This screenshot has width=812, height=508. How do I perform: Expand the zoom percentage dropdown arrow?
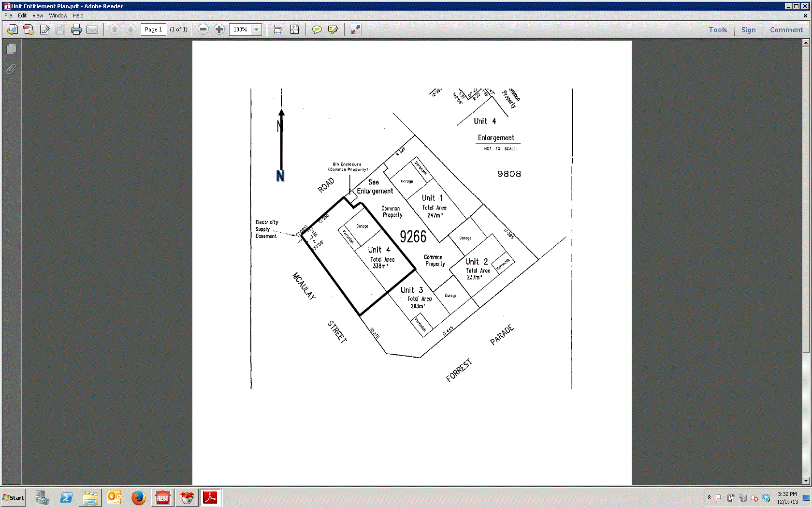[257, 30]
